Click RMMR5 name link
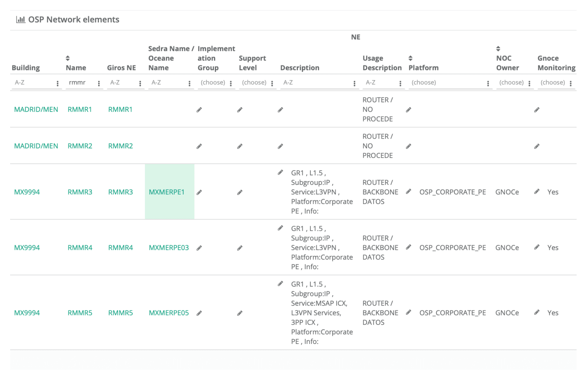Viewport: 588px width, 380px height. [x=80, y=313]
